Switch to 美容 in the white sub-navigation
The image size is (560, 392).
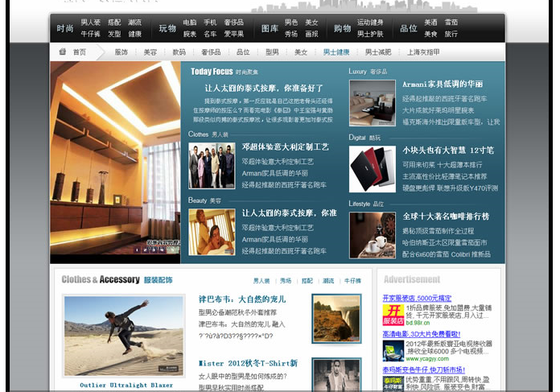pyautogui.click(x=150, y=52)
